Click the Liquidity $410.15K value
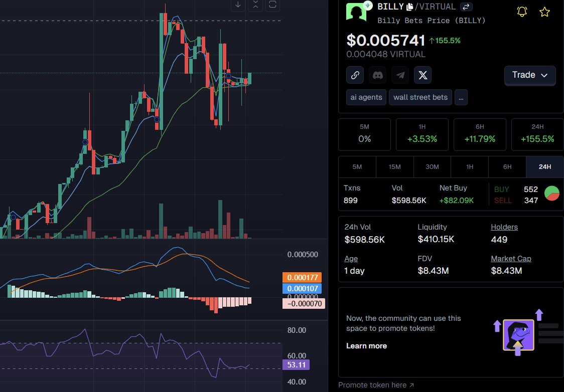The width and height of the screenshot is (564, 392). (x=436, y=239)
